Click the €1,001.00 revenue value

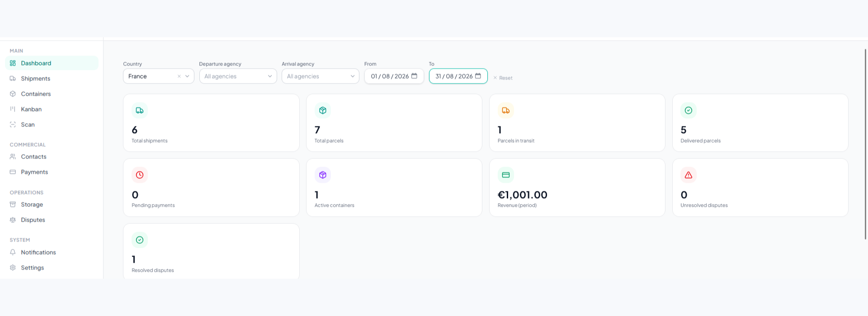pos(523,195)
